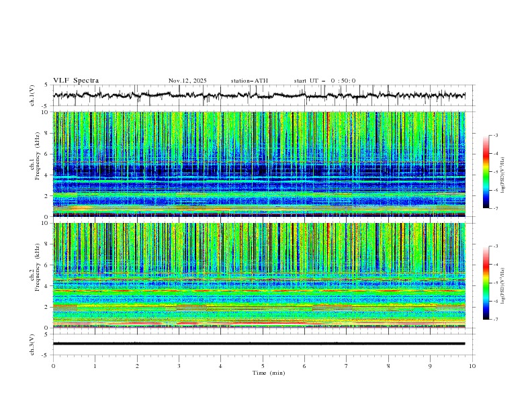
Task: Click the 5 min tick on time axis
Action: tap(263, 366)
